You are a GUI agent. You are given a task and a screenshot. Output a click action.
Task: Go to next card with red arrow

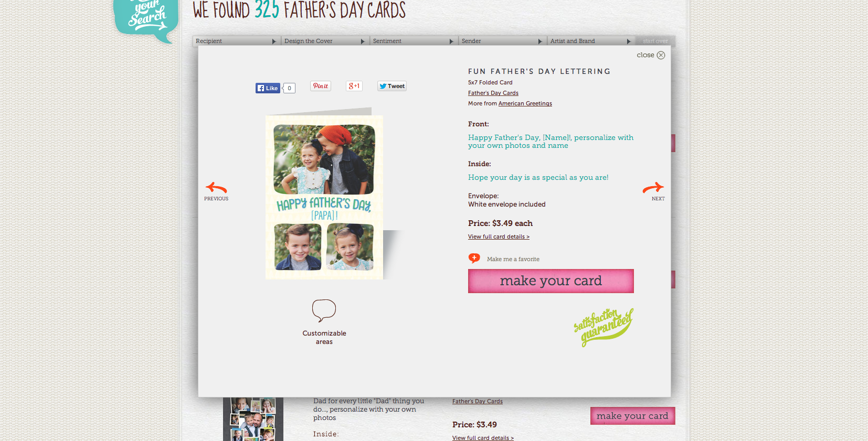(654, 191)
